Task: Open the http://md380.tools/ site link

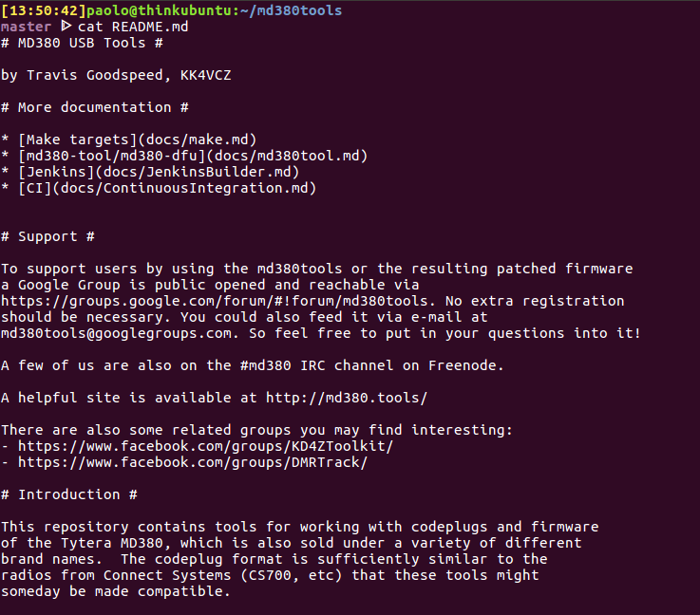Action: (347, 398)
